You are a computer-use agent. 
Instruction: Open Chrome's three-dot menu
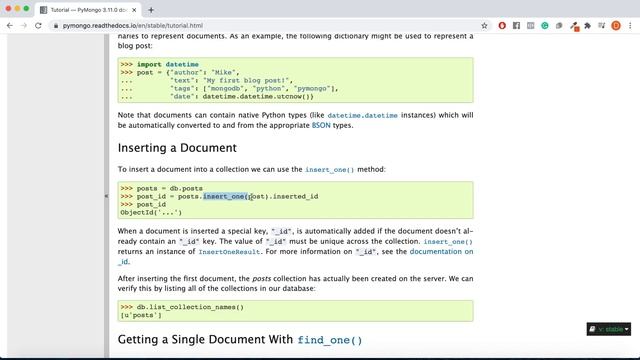[630, 26]
